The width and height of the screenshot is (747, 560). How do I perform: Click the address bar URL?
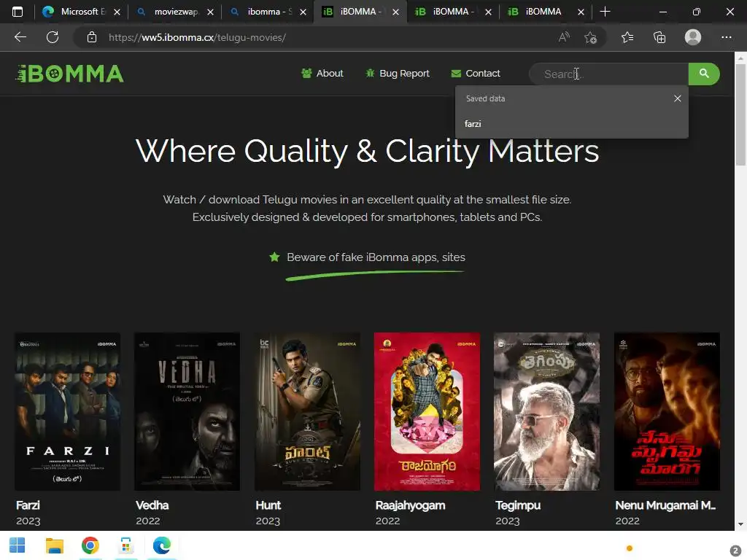[197, 37]
